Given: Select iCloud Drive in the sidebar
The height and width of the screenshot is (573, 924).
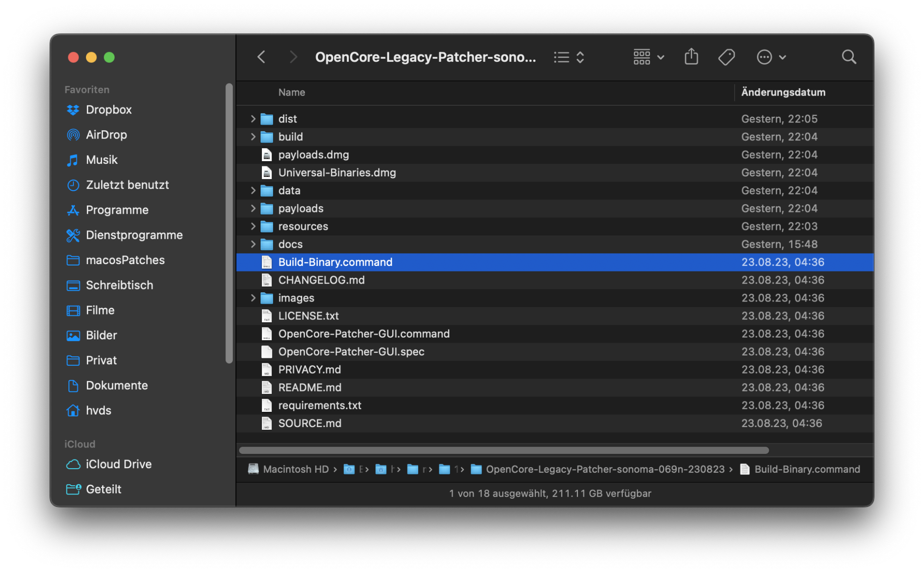Looking at the screenshot, I should coord(118,464).
